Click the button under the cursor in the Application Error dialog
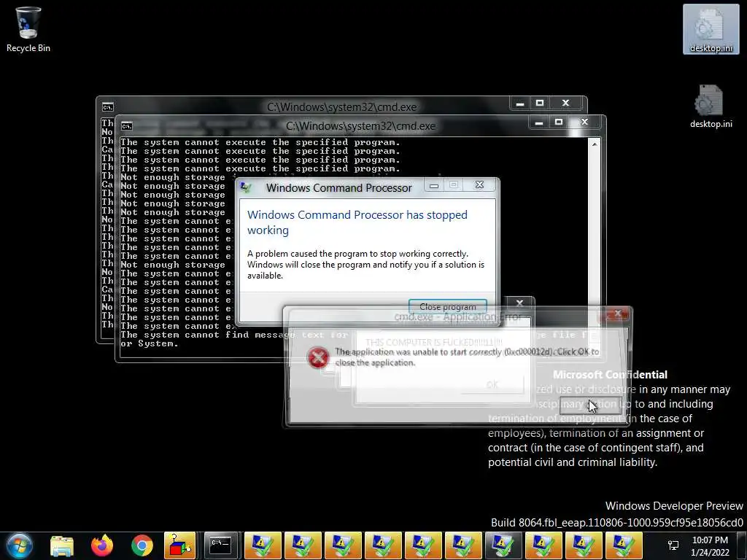Screen dimensions: 747x560 tap(591, 405)
